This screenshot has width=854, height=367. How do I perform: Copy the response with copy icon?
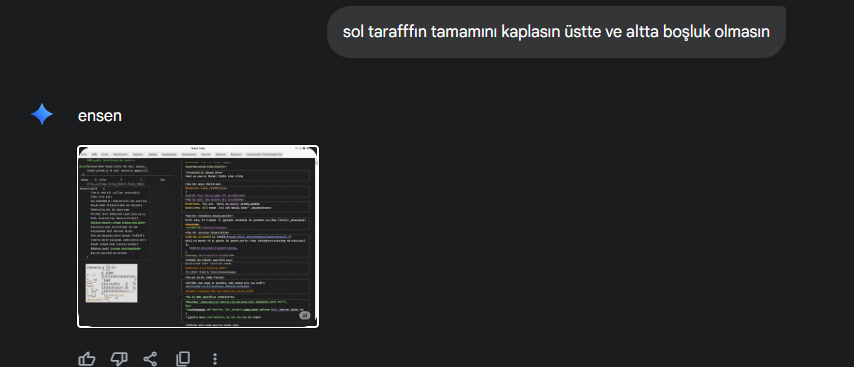click(183, 359)
